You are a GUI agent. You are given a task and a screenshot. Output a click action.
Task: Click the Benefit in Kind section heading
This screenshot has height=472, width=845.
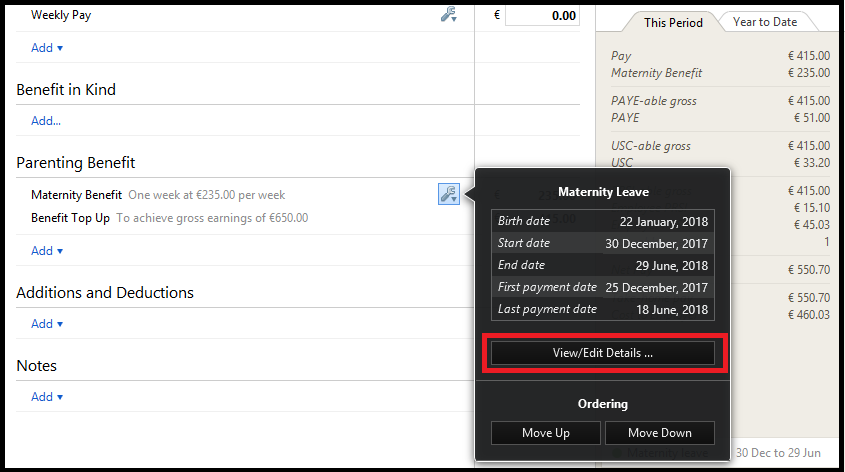tap(66, 89)
